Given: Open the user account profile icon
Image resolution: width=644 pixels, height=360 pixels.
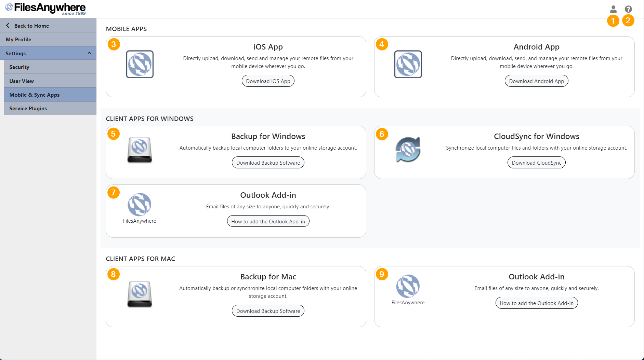Looking at the screenshot, I should pyautogui.click(x=613, y=9).
